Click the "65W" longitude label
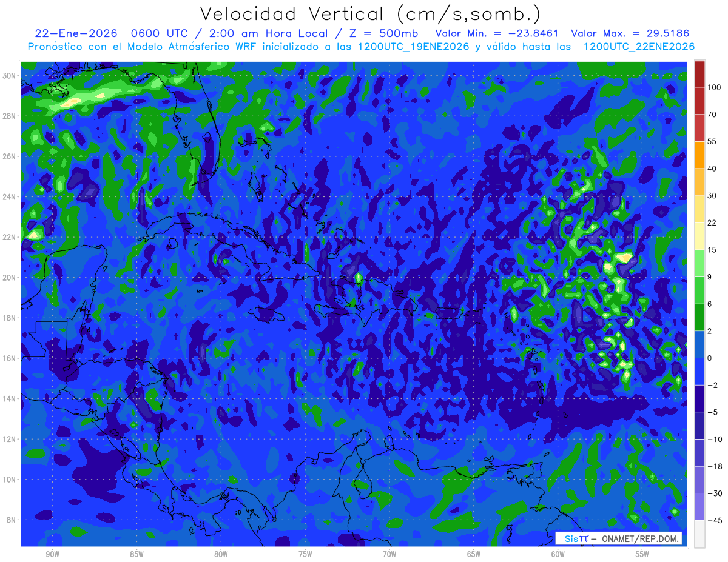Image resolution: width=728 pixels, height=562 pixels. [x=474, y=554]
